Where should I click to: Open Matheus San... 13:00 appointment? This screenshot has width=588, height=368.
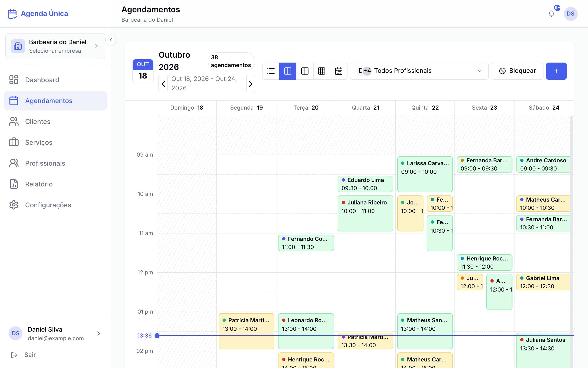point(425,331)
